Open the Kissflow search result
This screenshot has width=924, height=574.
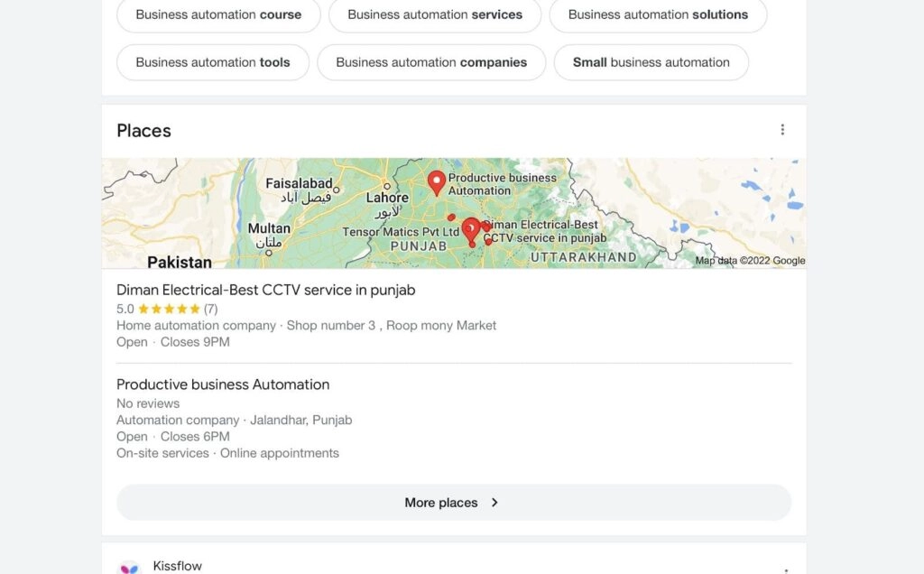pos(178,566)
